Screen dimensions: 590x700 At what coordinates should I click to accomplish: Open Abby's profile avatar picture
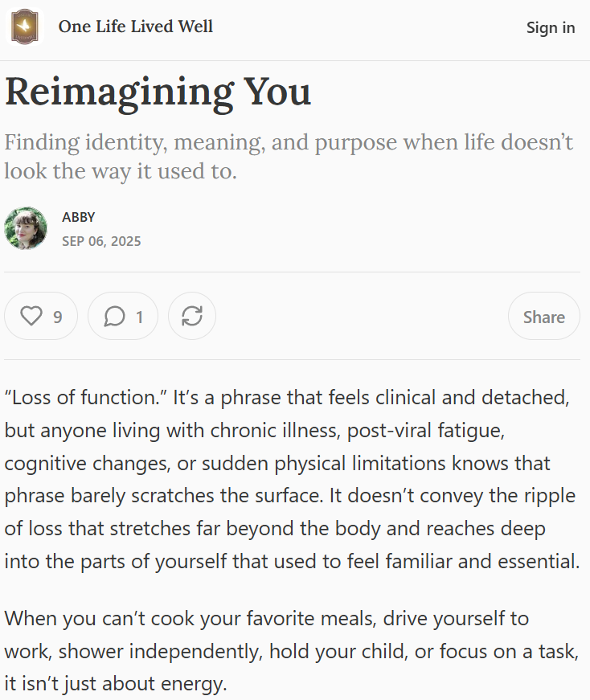(26, 228)
